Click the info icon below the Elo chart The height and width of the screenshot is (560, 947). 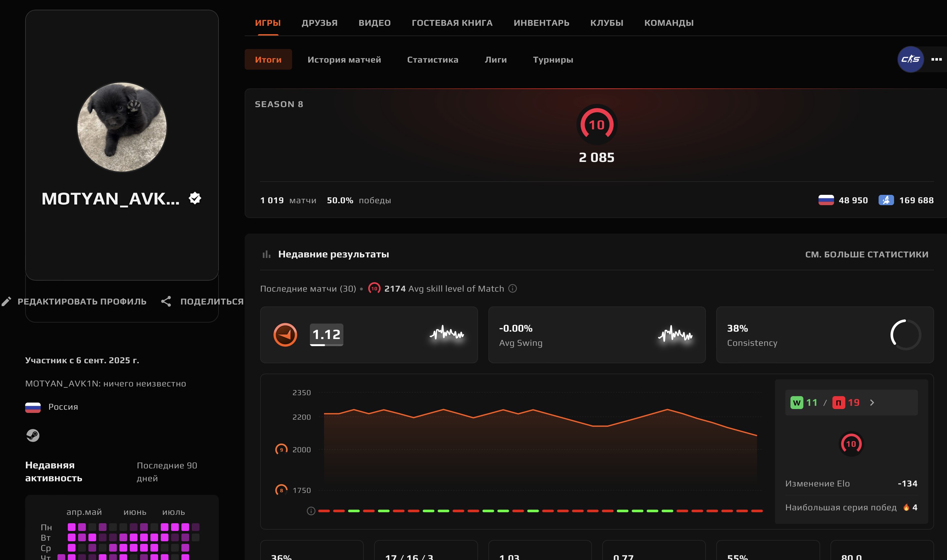pyautogui.click(x=311, y=511)
